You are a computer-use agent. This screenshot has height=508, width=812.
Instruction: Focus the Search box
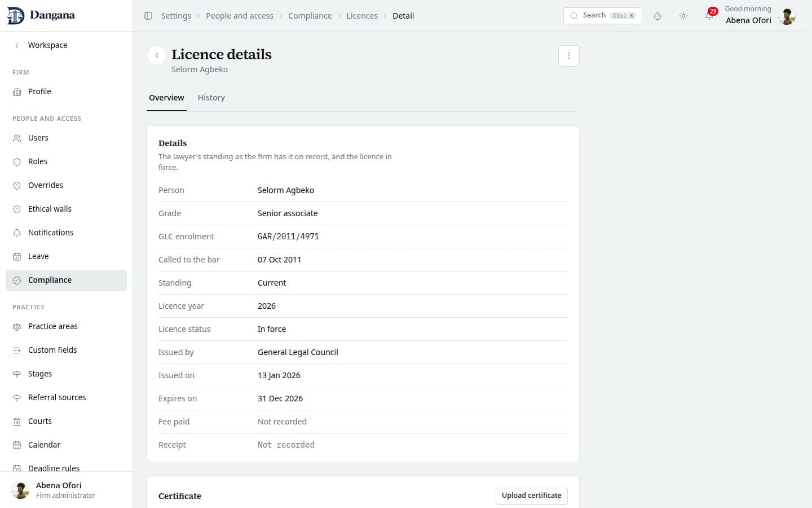pyautogui.click(x=602, y=16)
